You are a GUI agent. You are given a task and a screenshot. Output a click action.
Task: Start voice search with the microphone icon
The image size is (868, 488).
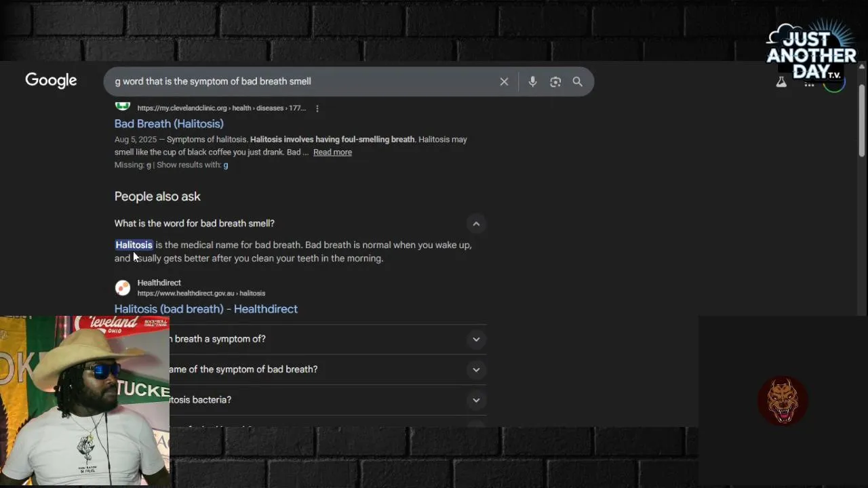click(x=532, y=81)
